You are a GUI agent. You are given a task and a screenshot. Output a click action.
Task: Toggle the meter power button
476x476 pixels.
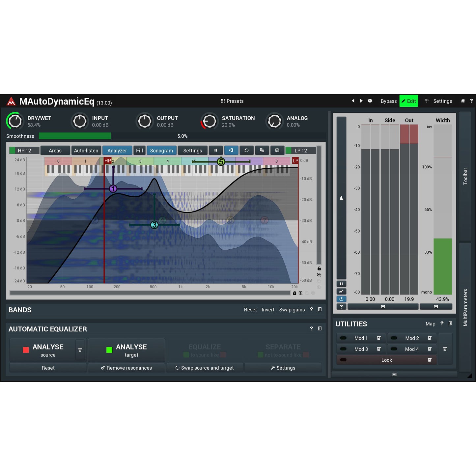pyautogui.click(x=341, y=299)
